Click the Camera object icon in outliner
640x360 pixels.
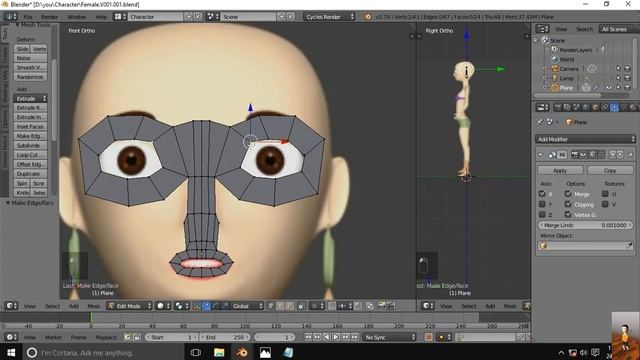[554, 69]
